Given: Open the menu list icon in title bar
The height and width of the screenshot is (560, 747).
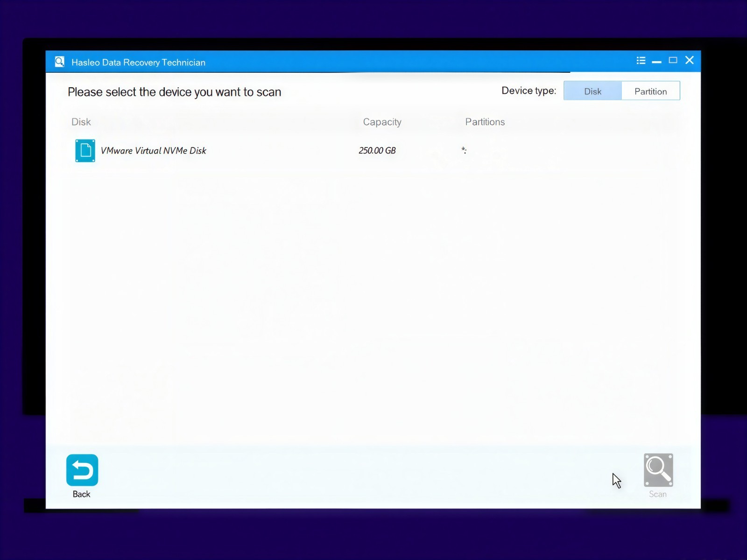Looking at the screenshot, I should (641, 61).
